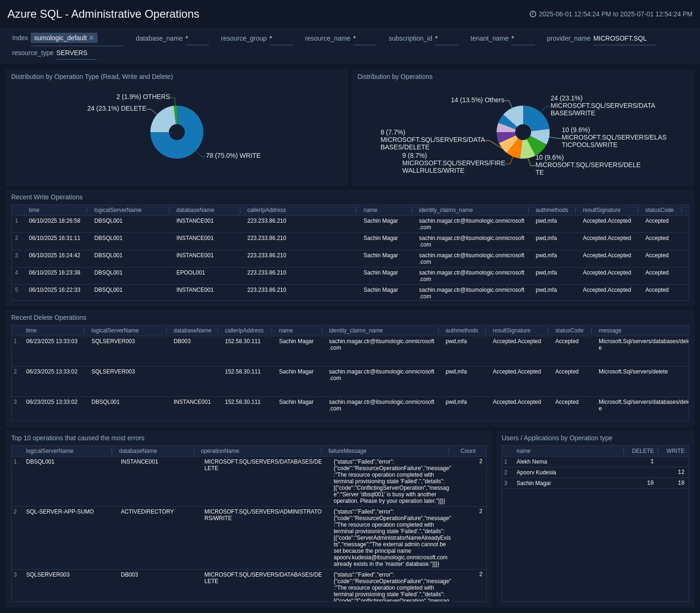Image resolution: width=700 pixels, height=613 pixels.
Task: Select Sachin Magar row in Users table
Action: 595,483
